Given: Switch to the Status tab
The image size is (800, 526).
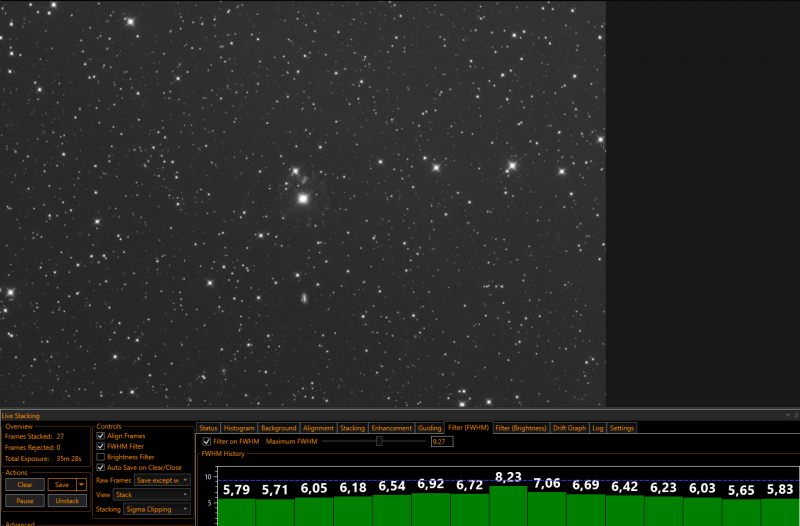Looking at the screenshot, I should (x=208, y=428).
